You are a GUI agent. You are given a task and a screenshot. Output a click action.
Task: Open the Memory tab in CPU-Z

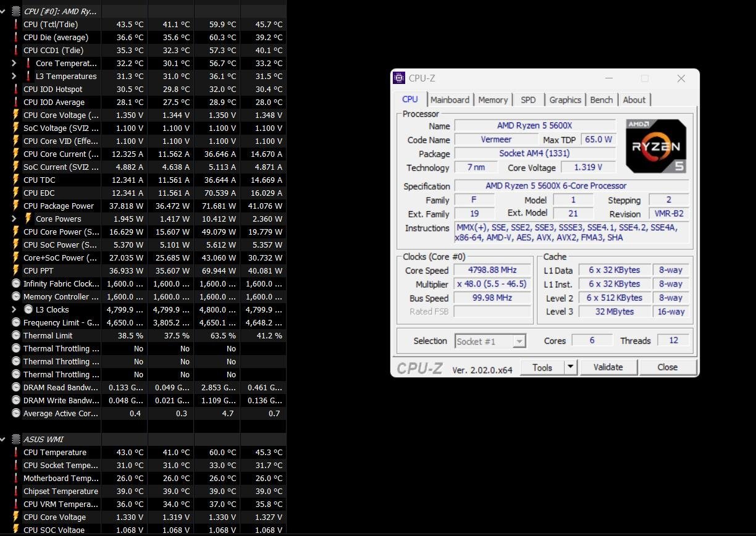(x=493, y=100)
